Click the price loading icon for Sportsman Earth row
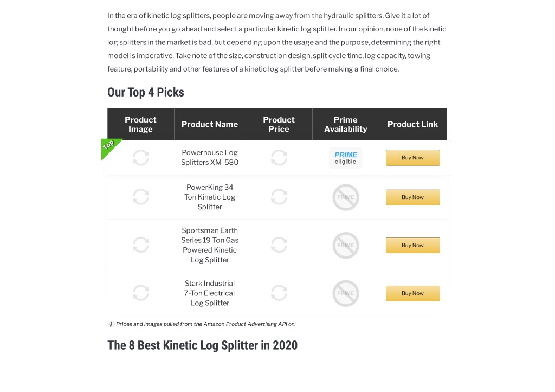The image size is (555, 392). (x=279, y=245)
